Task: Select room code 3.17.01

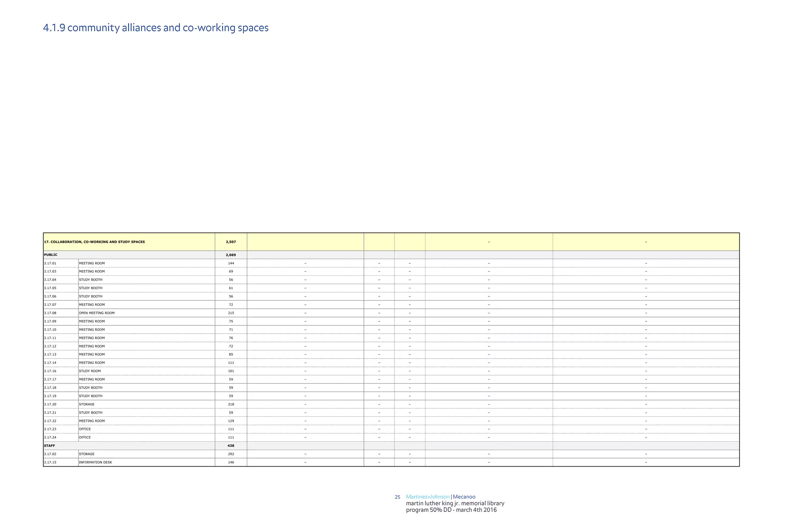Action: point(50,263)
